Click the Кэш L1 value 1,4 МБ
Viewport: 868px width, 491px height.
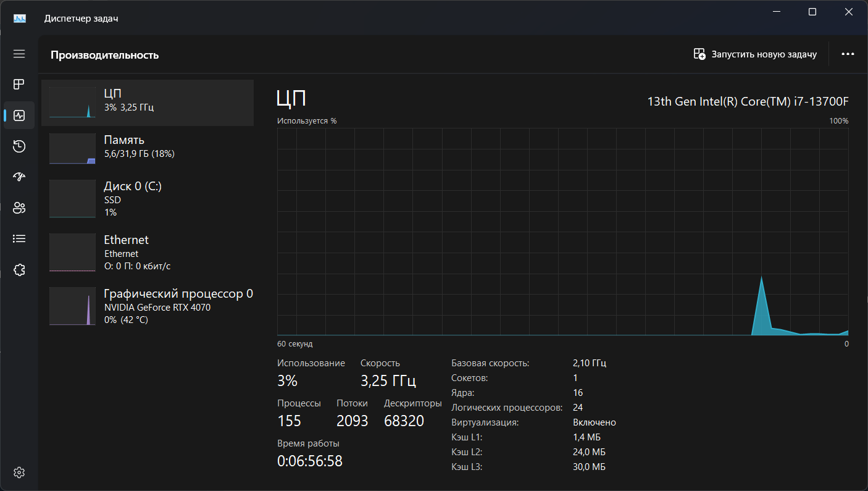pos(587,437)
